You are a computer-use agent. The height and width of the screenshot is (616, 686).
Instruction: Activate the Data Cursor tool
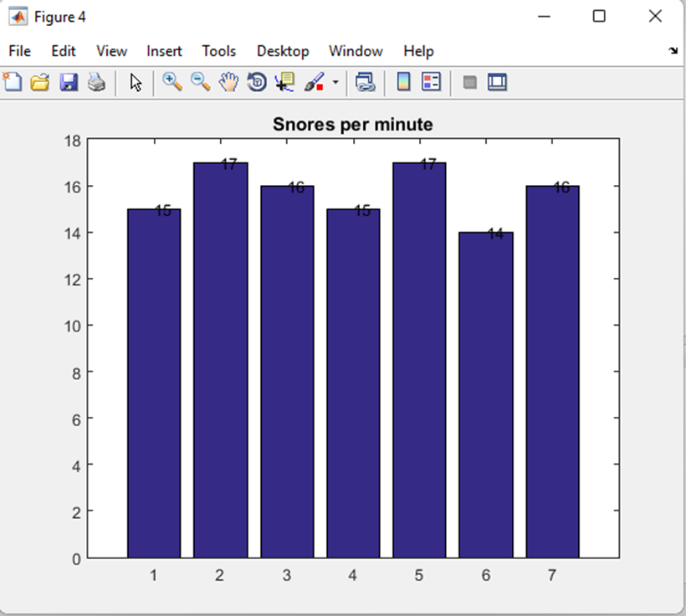point(284,81)
